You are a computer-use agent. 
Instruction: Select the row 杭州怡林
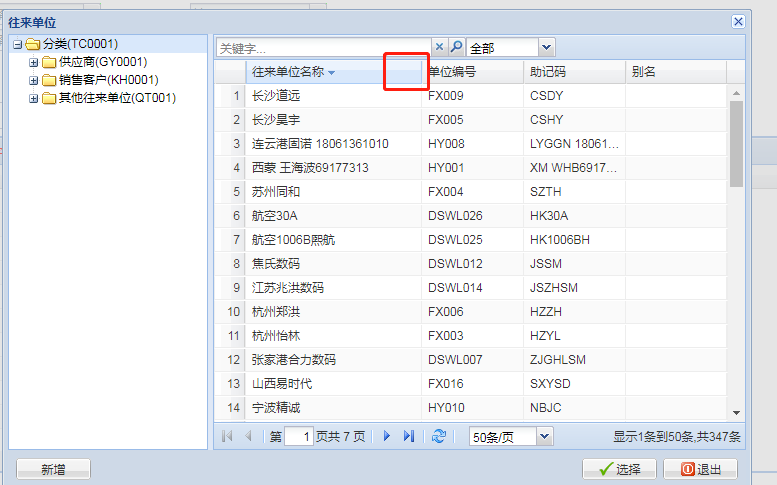[x=471, y=336]
